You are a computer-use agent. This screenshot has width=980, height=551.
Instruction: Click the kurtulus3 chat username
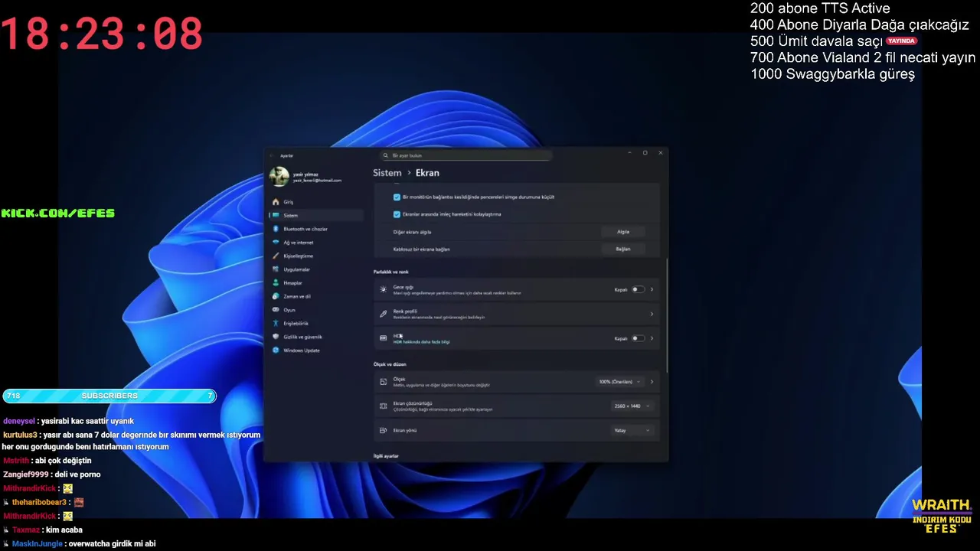tap(20, 435)
